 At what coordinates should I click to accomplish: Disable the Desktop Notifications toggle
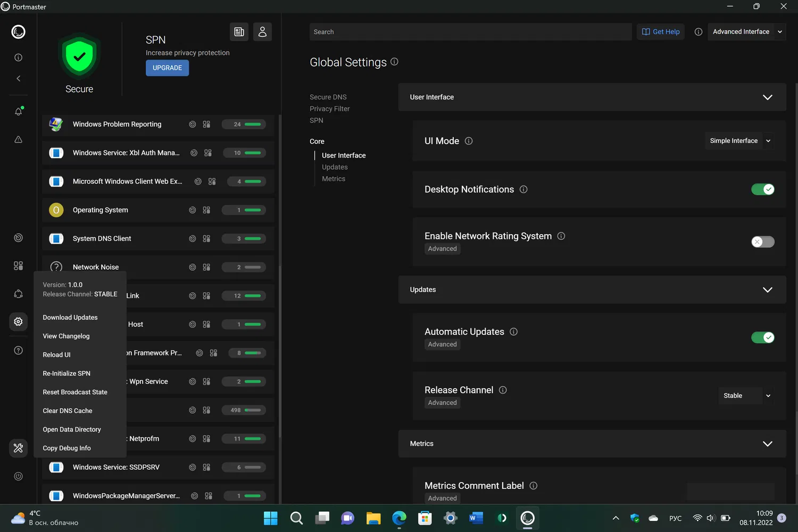[762, 189]
